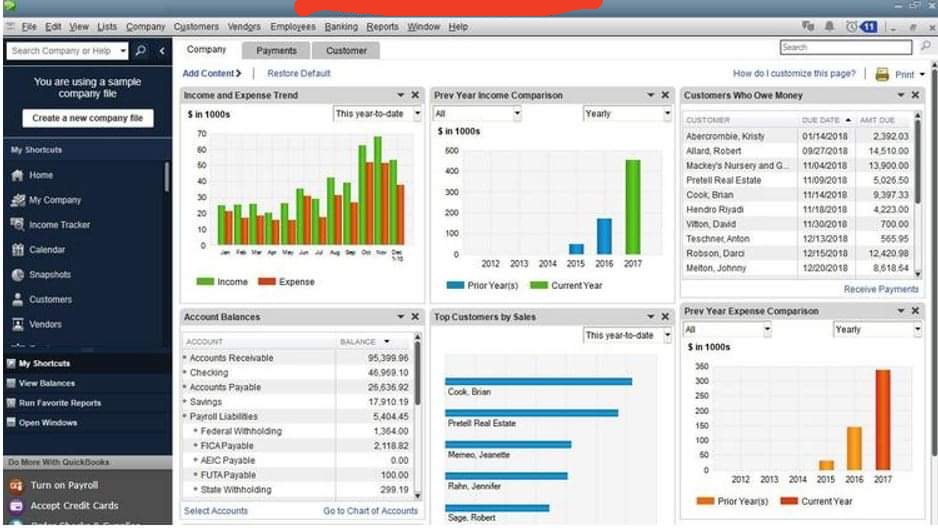Click the Accept Credit Cards icon
The height and width of the screenshot is (528, 938).
coord(16,505)
